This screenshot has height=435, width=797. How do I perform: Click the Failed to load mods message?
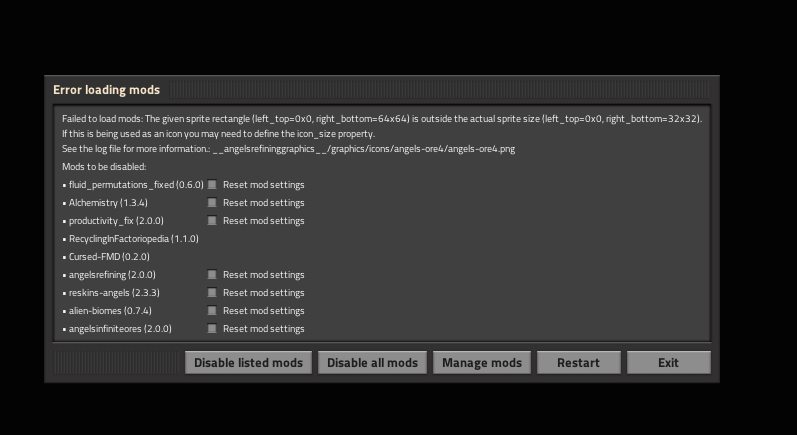381,118
